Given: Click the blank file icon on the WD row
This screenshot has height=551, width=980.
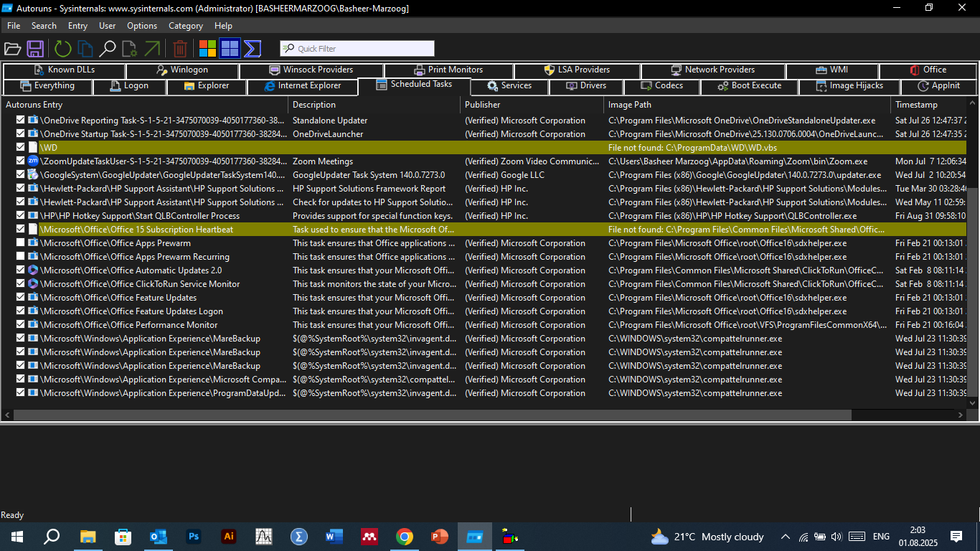Looking at the screenshot, I should coord(33,148).
